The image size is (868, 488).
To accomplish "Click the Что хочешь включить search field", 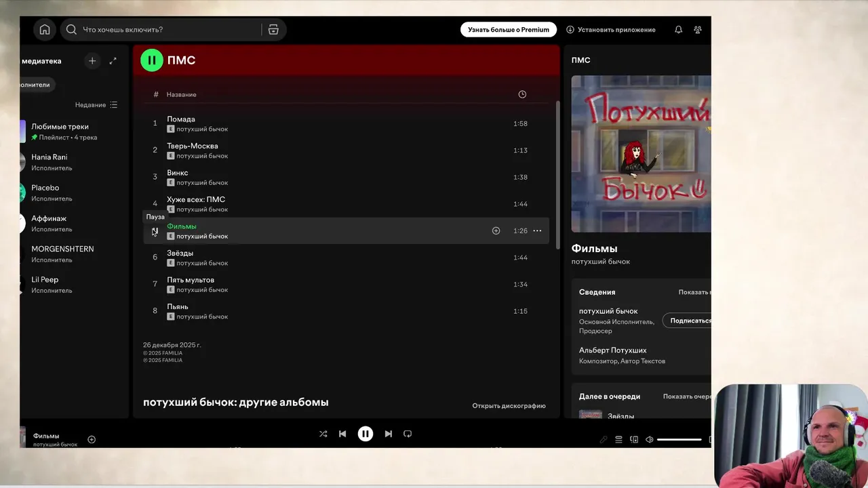I will pyautogui.click(x=163, y=30).
